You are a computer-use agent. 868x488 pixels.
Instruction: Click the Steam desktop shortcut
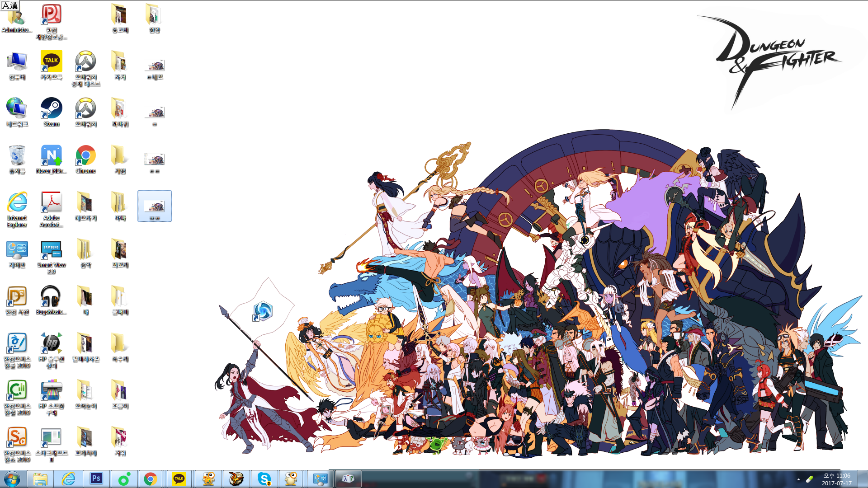52,109
